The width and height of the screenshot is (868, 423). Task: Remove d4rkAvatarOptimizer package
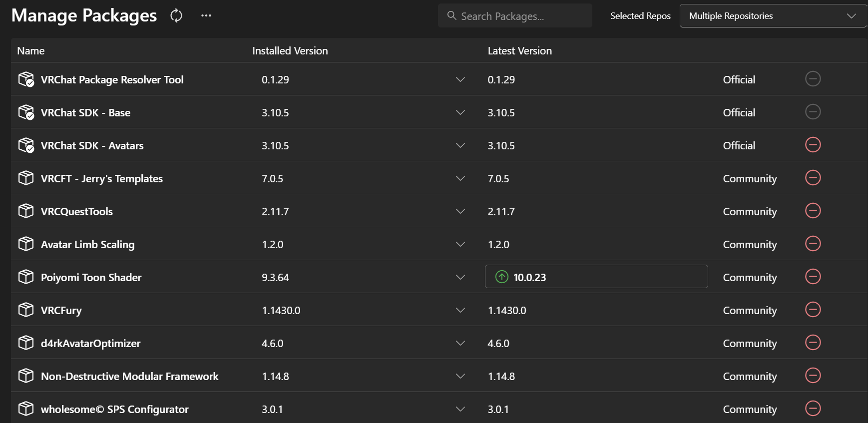click(813, 343)
